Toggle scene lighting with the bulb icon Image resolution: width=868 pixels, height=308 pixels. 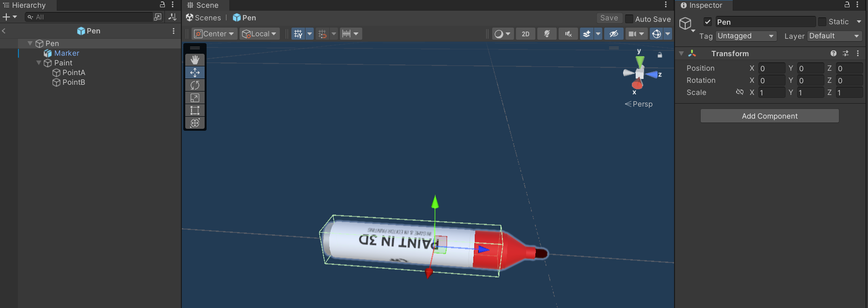[x=547, y=34]
